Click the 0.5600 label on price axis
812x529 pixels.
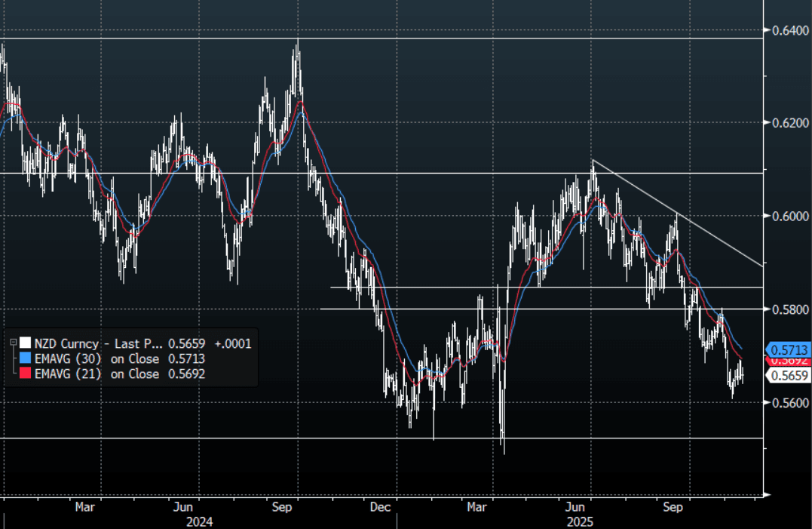[789, 402]
